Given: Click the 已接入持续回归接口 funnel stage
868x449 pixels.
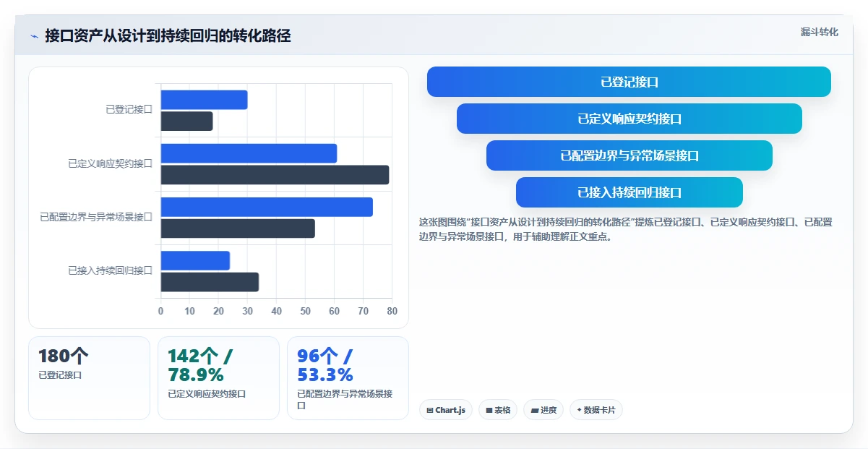Looking at the screenshot, I should coord(629,192).
